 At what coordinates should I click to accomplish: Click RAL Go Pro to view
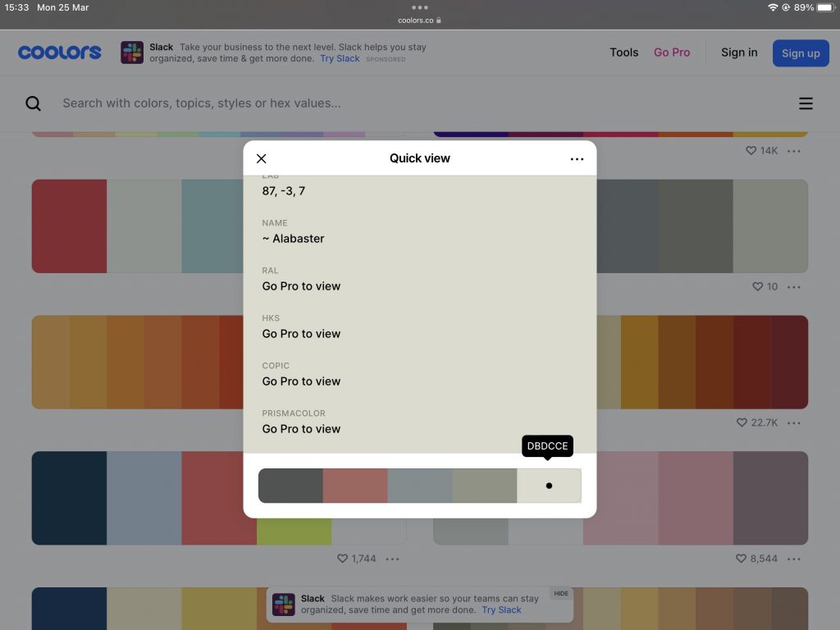pyautogui.click(x=301, y=286)
